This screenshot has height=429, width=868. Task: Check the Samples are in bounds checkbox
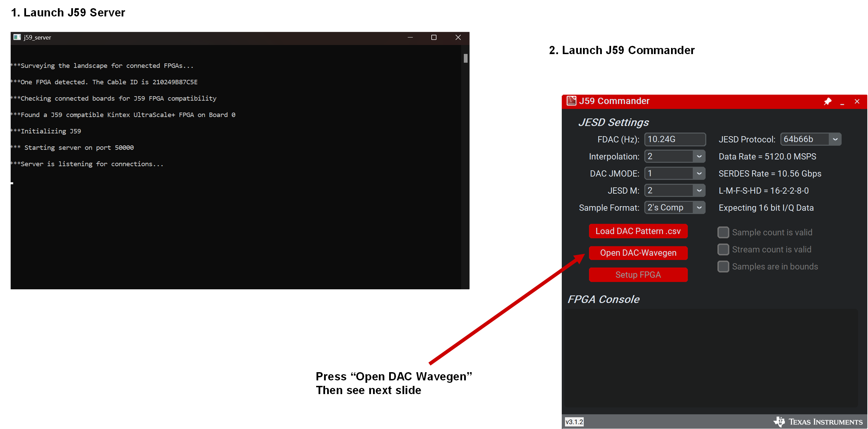click(x=723, y=266)
